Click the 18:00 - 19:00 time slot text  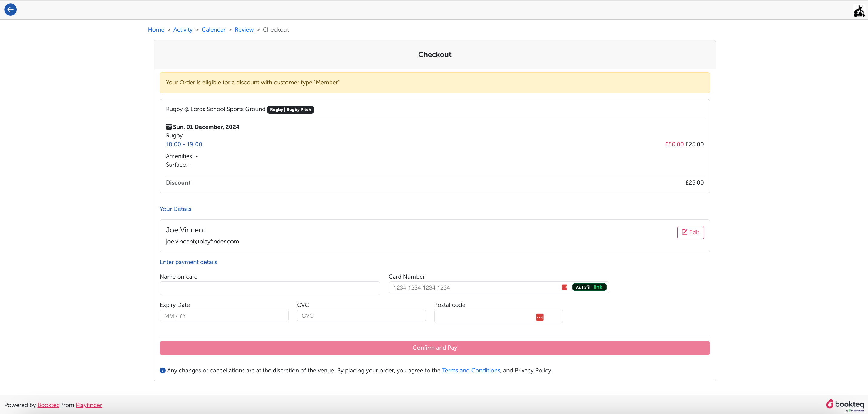[184, 144]
